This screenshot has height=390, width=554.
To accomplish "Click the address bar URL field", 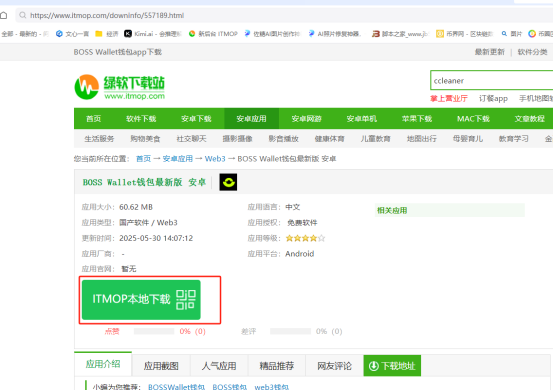I will (x=283, y=16).
